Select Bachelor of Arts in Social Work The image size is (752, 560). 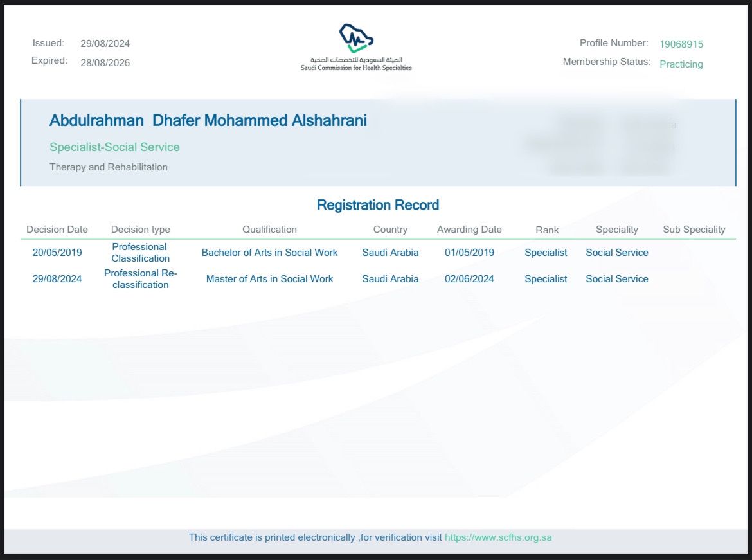click(269, 253)
